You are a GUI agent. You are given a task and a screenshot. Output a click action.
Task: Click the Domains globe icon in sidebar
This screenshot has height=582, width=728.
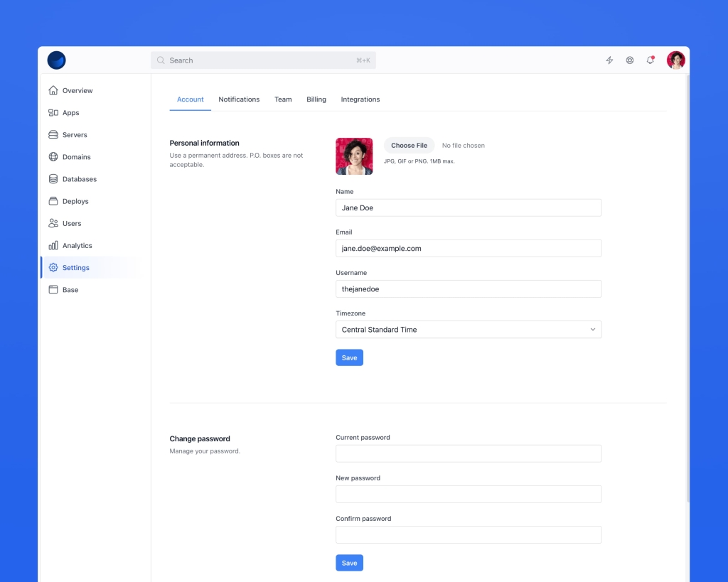pos(53,157)
